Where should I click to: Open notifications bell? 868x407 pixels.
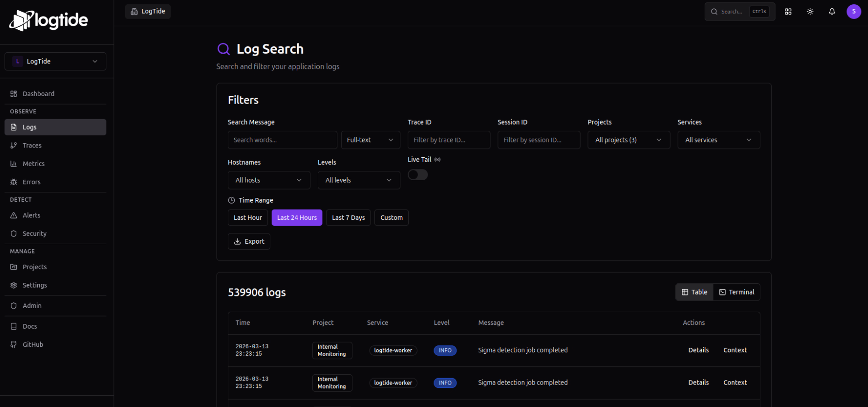click(832, 12)
